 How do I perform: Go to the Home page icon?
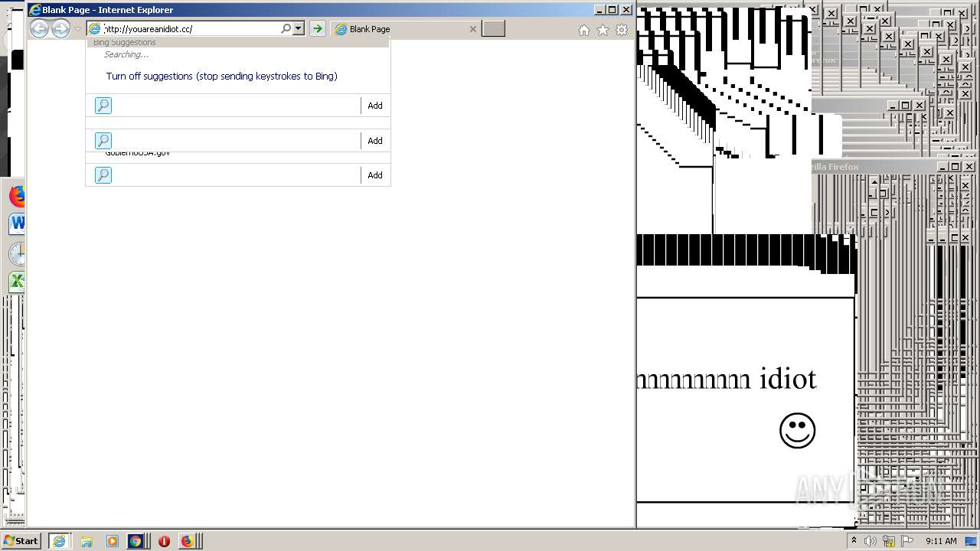coord(584,30)
